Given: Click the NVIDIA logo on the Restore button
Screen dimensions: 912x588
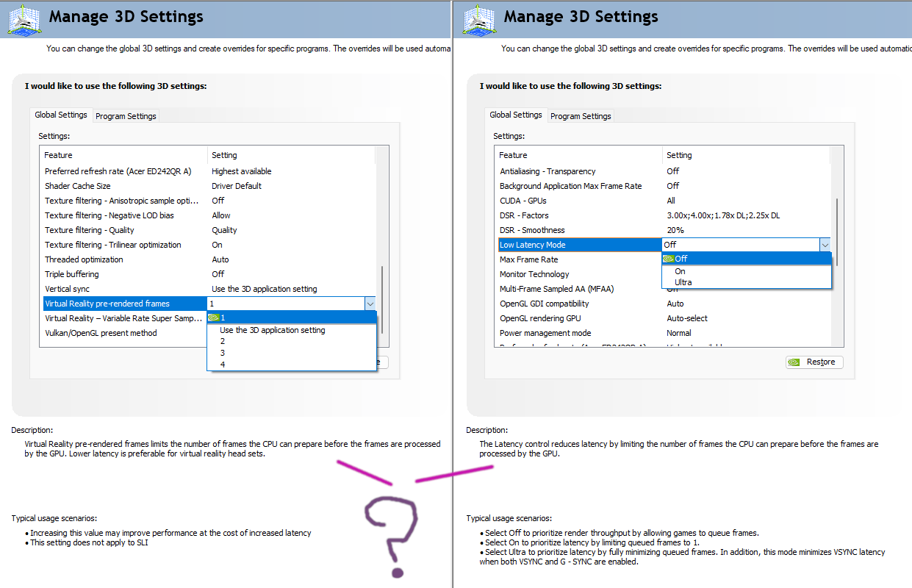Looking at the screenshot, I should point(794,362).
